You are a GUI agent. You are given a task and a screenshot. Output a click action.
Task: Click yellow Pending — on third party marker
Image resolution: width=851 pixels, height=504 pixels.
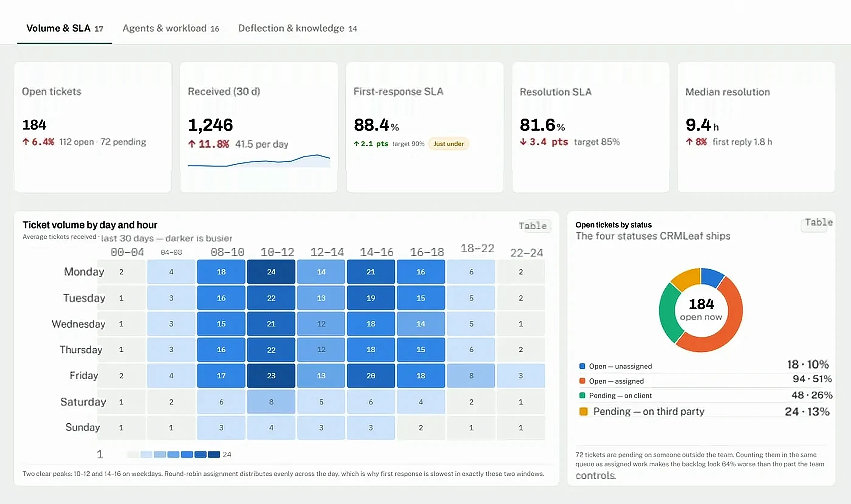[584, 411]
